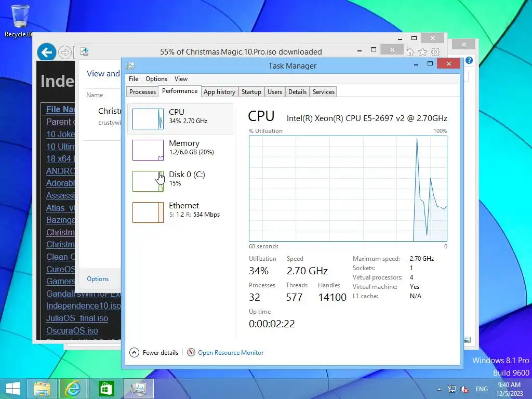Open the Details tab

click(297, 92)
